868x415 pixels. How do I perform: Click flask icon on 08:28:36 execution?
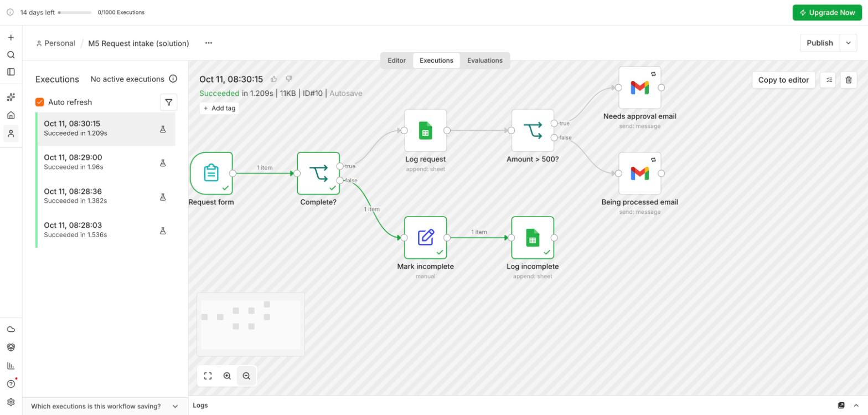[x=163, y=197]
